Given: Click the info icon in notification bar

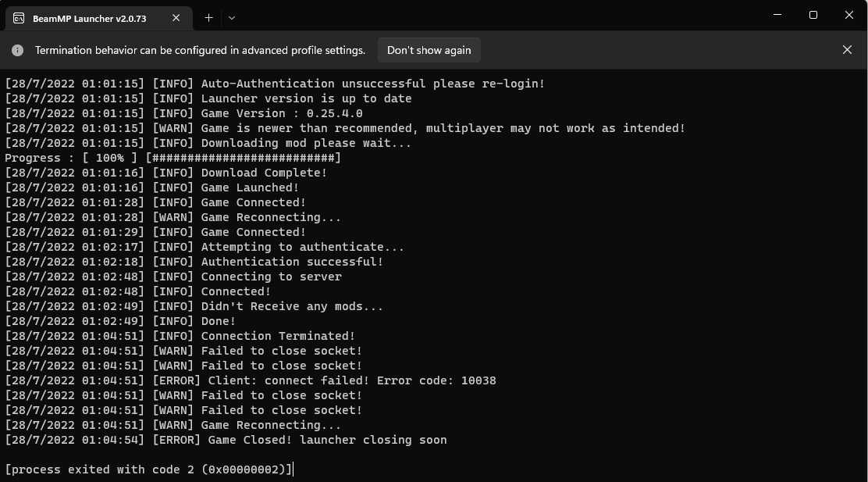Looking at the screenshot, I should [17, 50].
